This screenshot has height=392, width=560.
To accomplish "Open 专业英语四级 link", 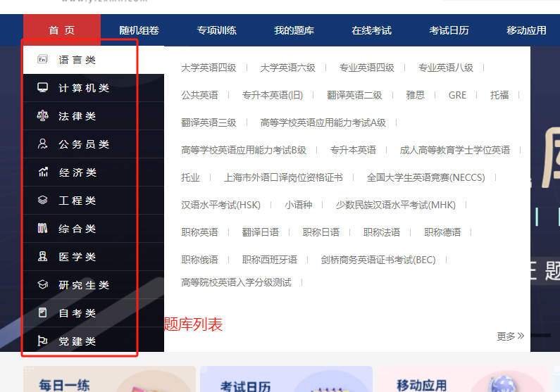I will 367,68.
